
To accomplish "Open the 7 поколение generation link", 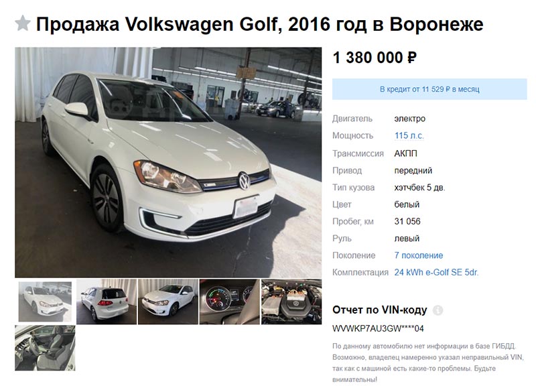I will click(419, 255).
